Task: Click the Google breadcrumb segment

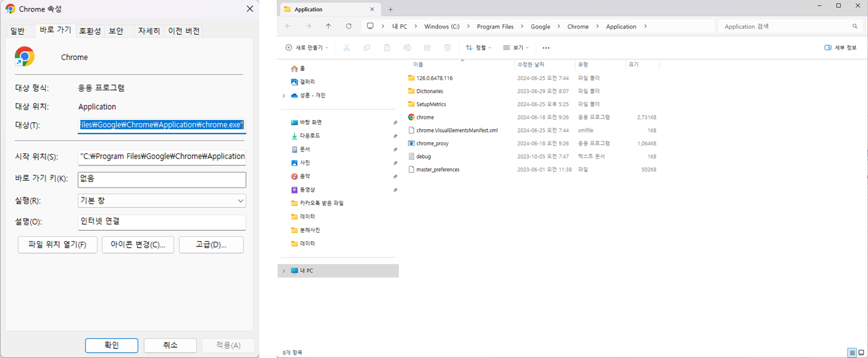Action: [x=540, y=27]
